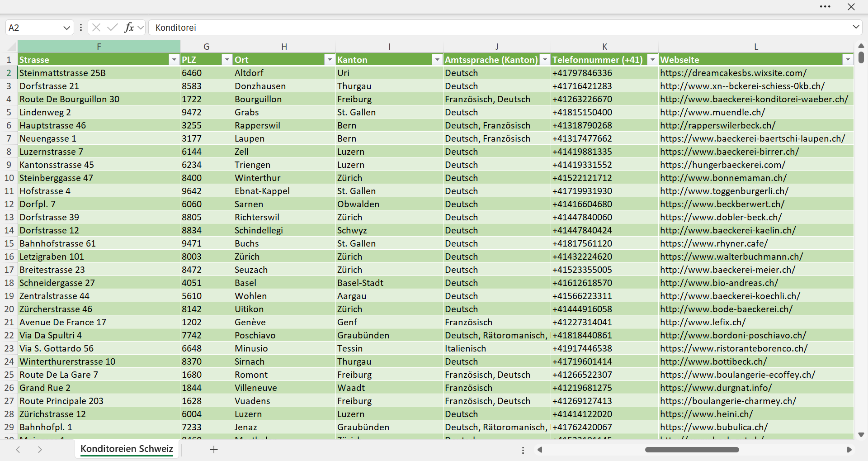This screenshot has height=461, width=868.
Task: Select phone cell +41797846336
Action: (x=604, y=73)
